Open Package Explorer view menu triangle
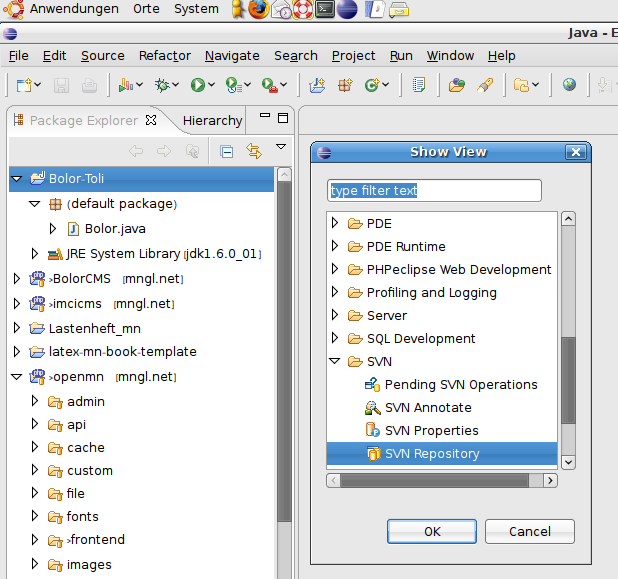This screenshot has height=579, width=618. (281, 147)
